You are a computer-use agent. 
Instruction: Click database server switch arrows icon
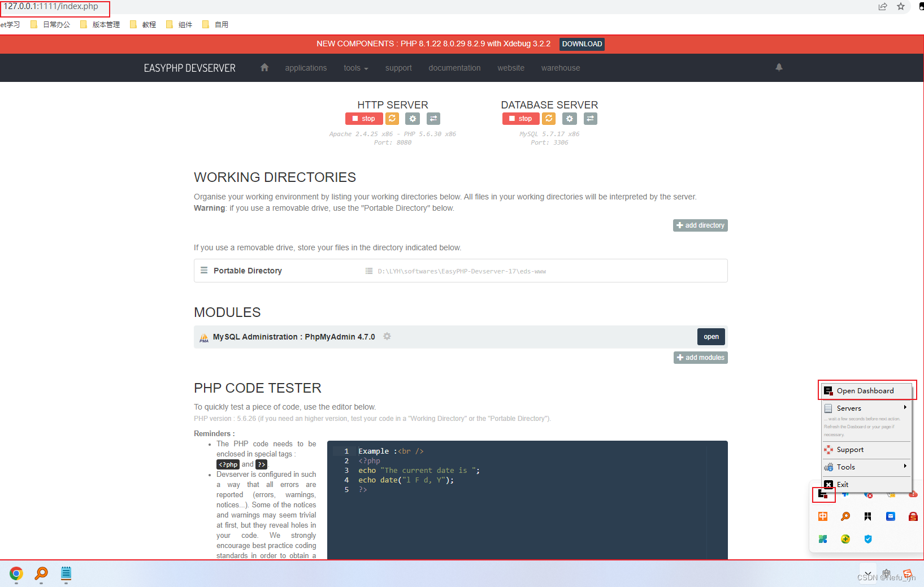tap(590, 119)
